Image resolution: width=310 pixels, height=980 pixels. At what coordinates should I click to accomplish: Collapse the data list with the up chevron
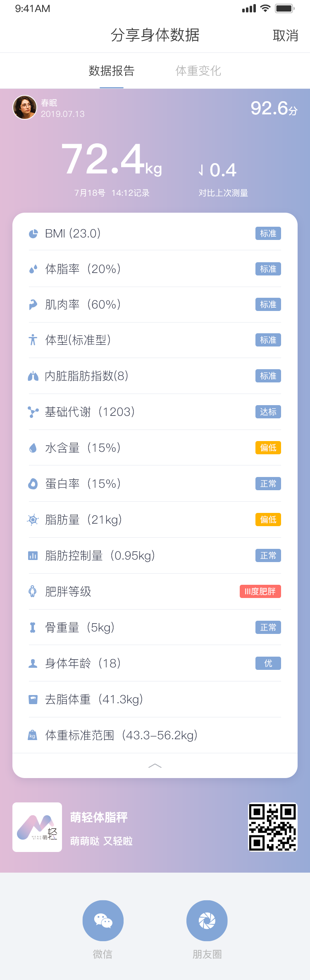155,766
